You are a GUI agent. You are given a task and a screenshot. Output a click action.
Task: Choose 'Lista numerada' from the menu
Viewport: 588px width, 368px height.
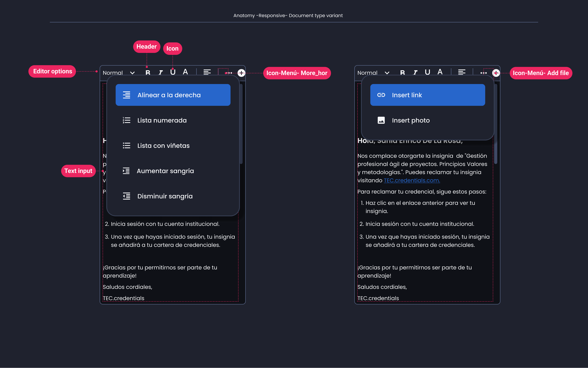173,120
